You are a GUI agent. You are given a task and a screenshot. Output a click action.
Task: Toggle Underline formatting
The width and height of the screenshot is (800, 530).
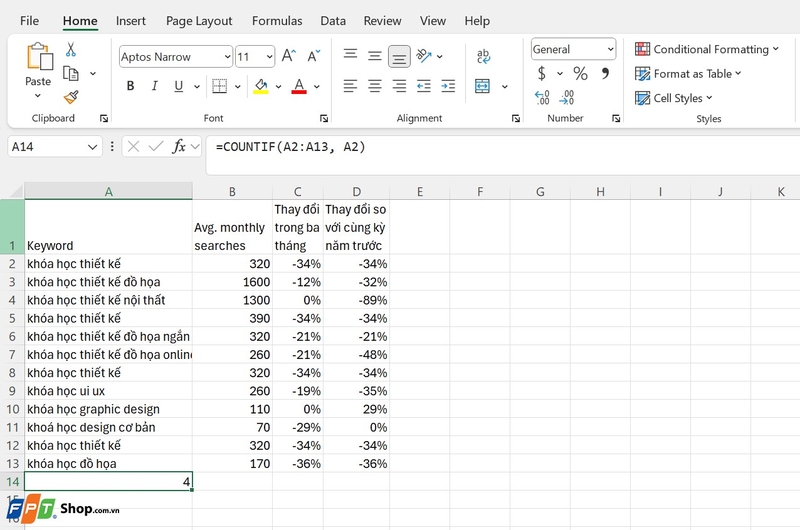pyautogui.click(x=179, y=86)
